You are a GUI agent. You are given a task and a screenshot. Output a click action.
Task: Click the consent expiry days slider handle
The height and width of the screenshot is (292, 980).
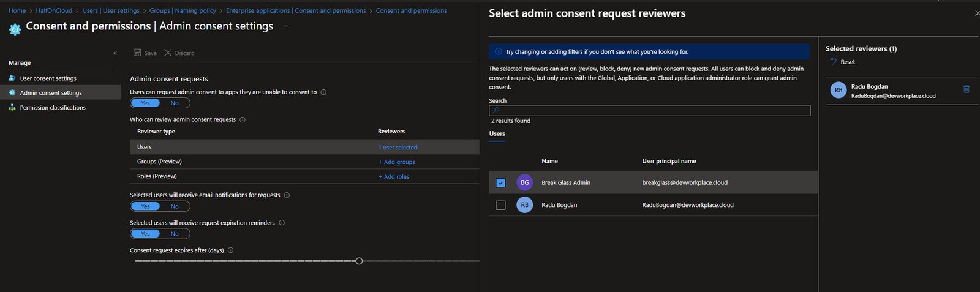pos(359,261)
